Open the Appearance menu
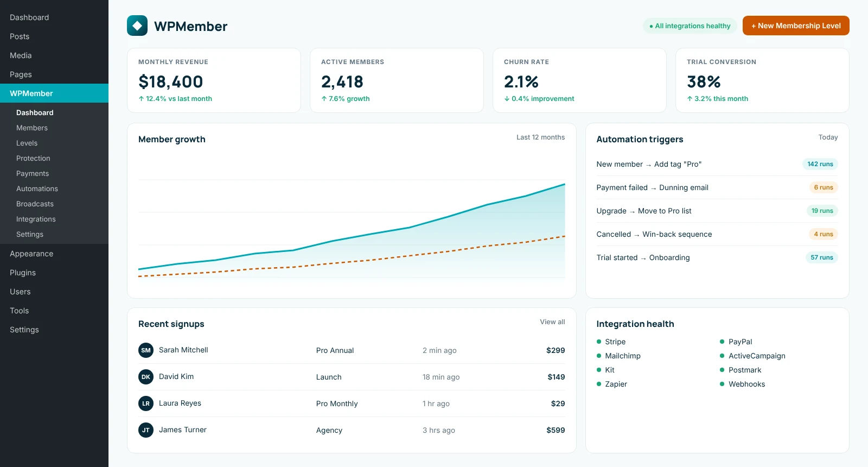The height and width of the screenshot is (467, 868). coord(54,254)
